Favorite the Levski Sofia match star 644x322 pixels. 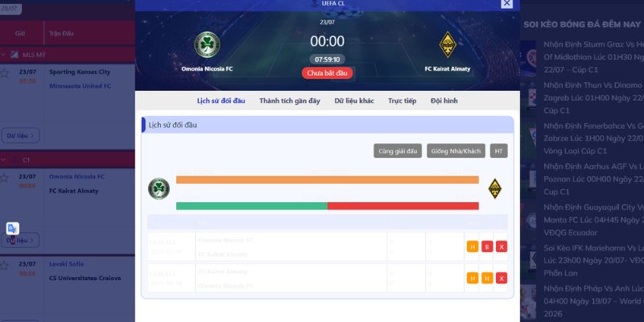(4, 266)
